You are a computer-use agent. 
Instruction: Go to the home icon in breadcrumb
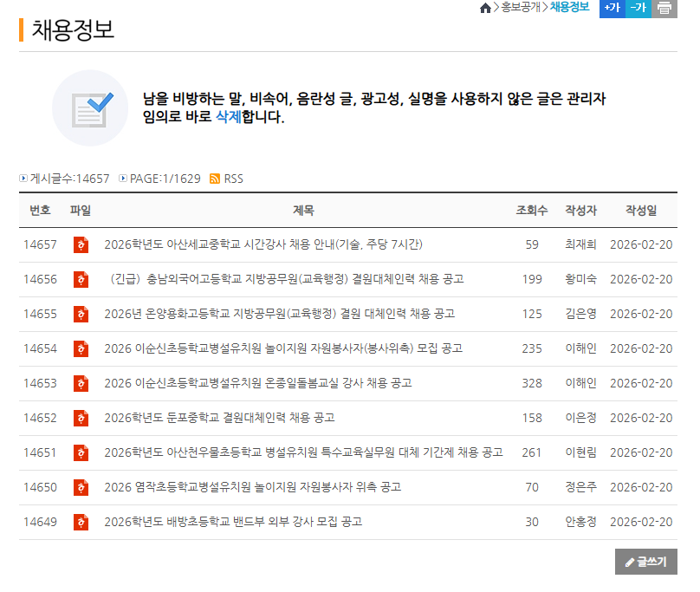tap(485, 8)
